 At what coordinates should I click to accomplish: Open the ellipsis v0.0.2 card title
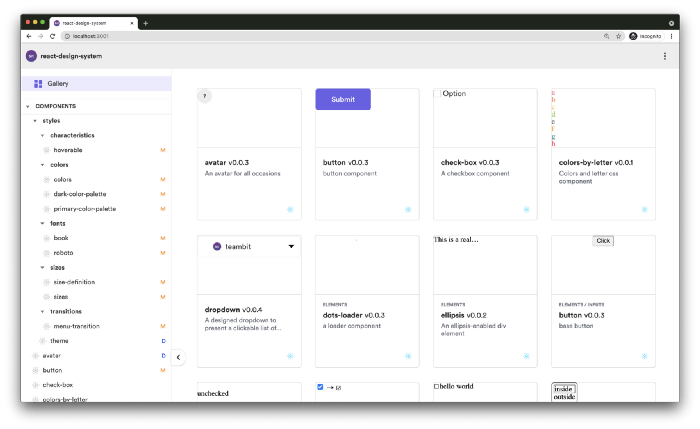[464, 315]
